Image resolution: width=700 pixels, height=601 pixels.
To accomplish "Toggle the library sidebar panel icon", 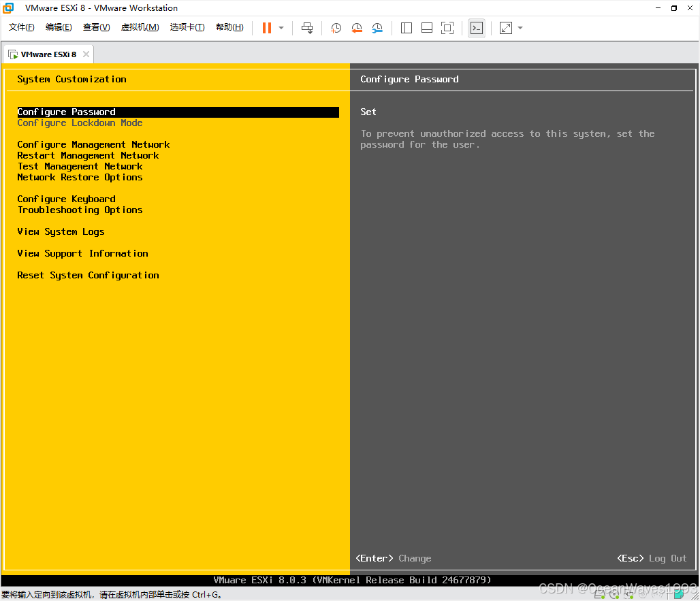I will 407,28.
